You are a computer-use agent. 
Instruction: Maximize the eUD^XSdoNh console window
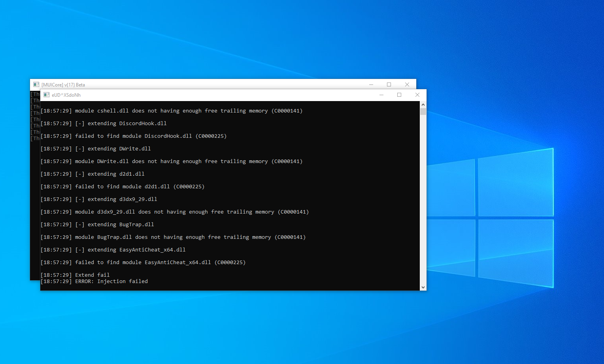[399, 95]
